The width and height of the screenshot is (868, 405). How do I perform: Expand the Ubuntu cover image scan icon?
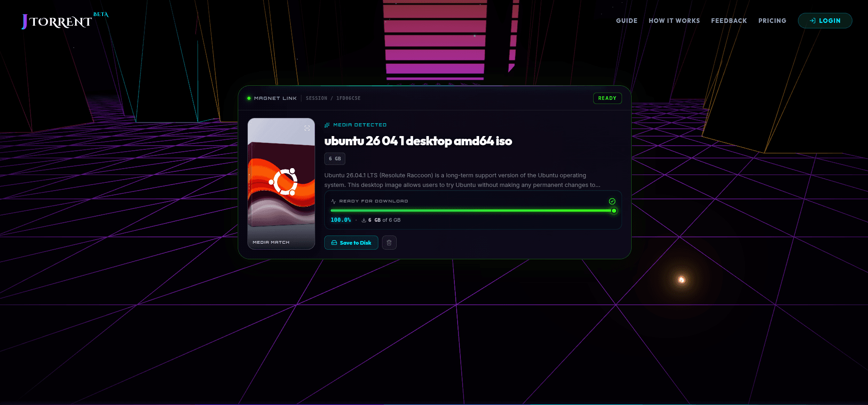click(307, 128)
